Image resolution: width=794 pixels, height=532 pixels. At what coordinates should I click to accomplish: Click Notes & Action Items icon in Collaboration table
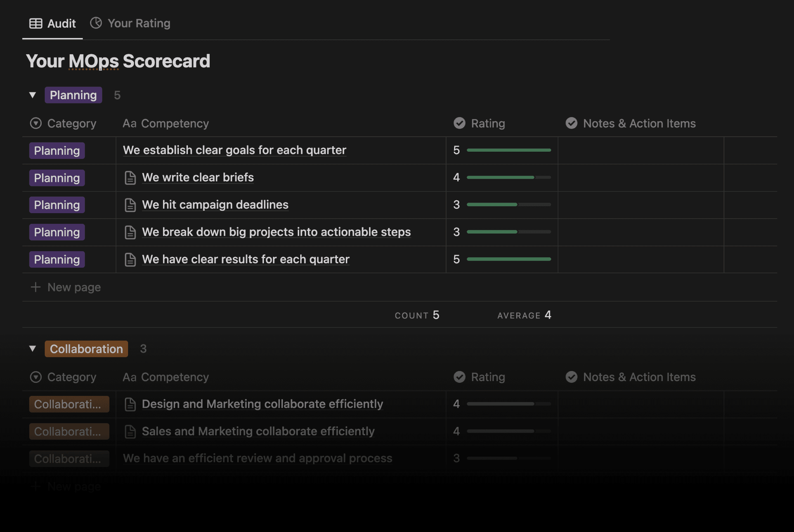[x=571, y=377]
